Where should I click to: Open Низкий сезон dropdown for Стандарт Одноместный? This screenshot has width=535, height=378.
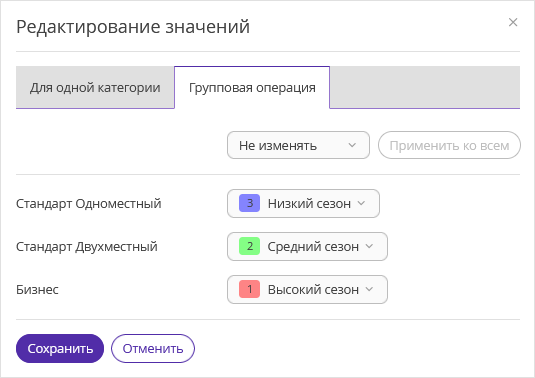(x=303, y=204)
